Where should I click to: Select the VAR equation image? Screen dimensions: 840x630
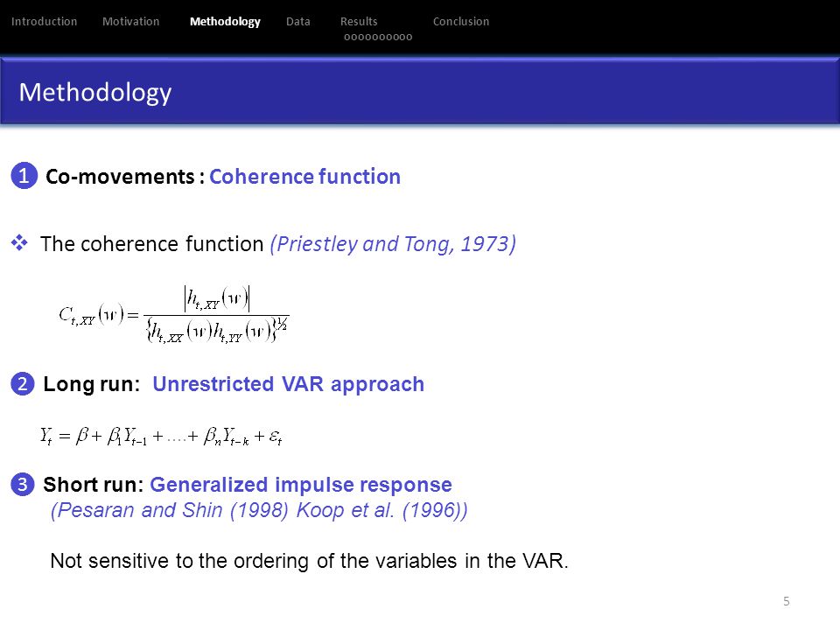[161, 436]
